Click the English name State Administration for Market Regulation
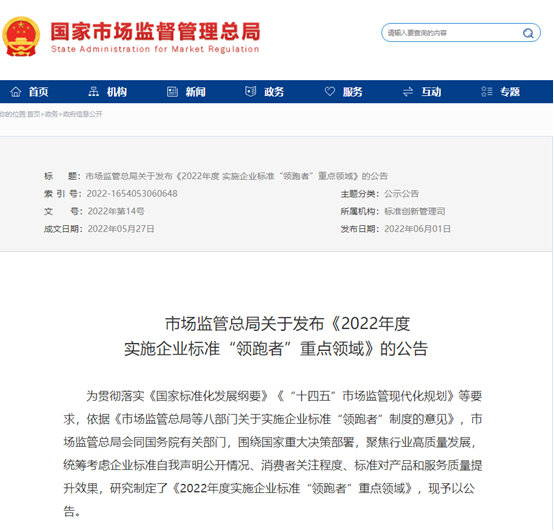 [155, 49]
